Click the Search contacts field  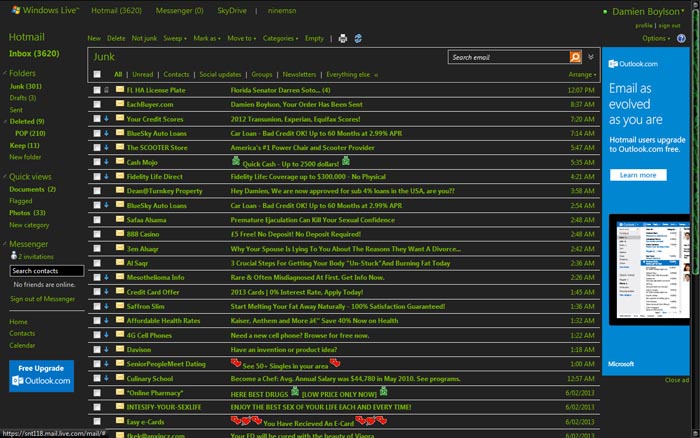[x=46, y=271]
